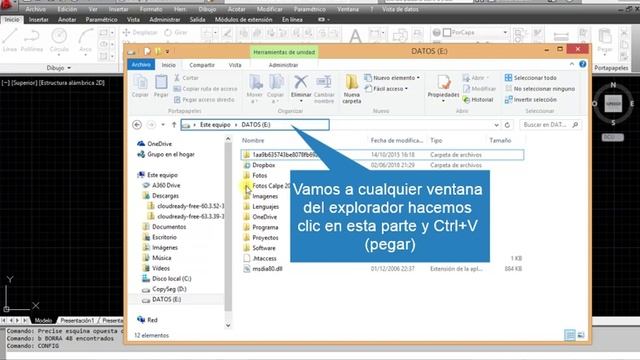Open the quick access toolbar customize arrow
This screenshot has width=640, height=360.
click(x=167, y=52)
